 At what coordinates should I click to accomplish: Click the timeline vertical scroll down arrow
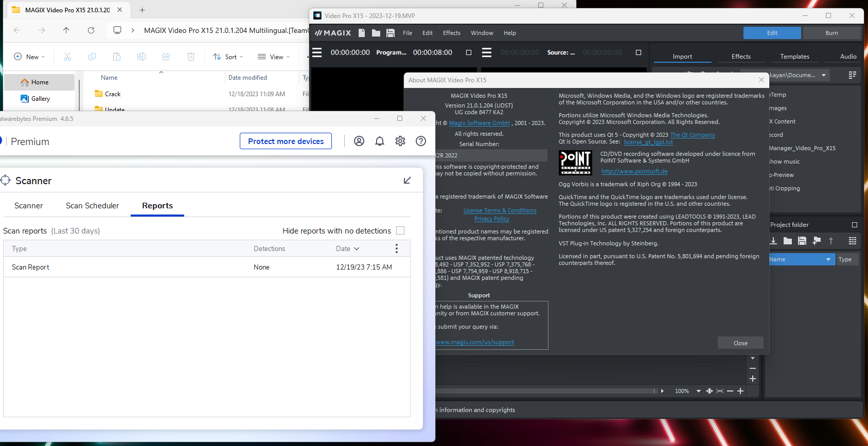tap(753, 358)
